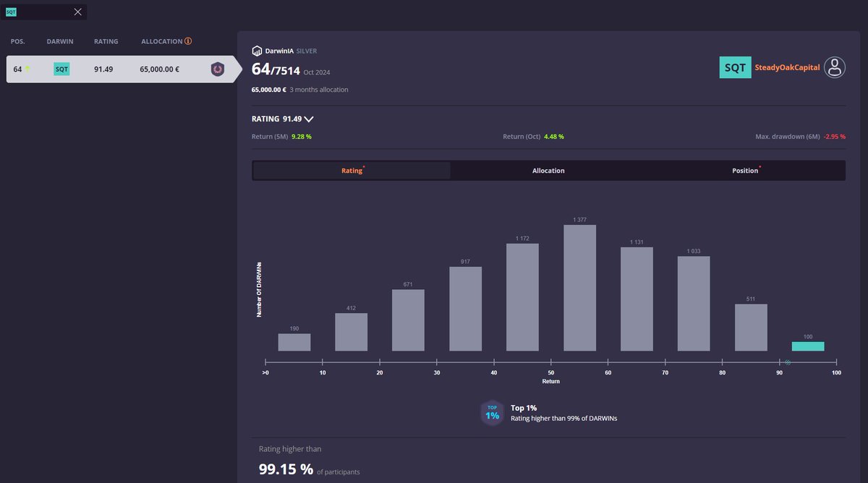Click the histogram bar labeled 511

pyautogui.click(x=751, y=328)
